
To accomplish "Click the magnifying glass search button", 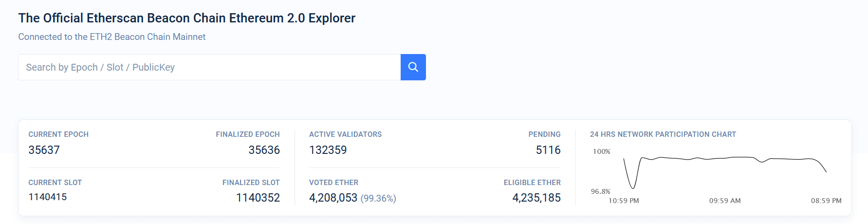I will (x=413, y=67).
